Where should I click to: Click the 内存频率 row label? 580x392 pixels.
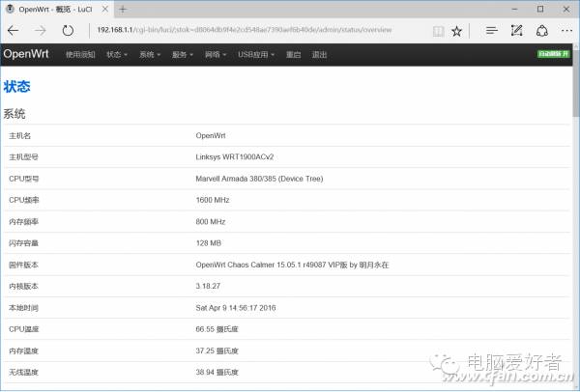pyautogui.click(x=23, y=222)
